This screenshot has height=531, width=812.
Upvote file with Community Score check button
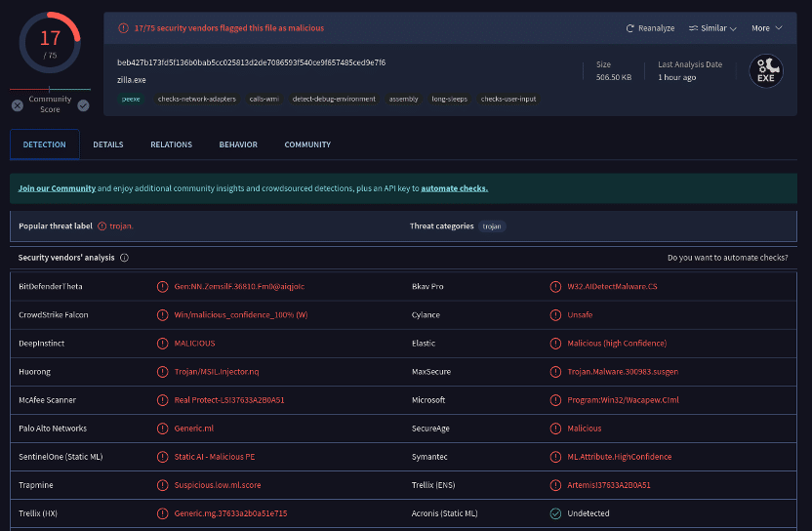click(83, 105)
